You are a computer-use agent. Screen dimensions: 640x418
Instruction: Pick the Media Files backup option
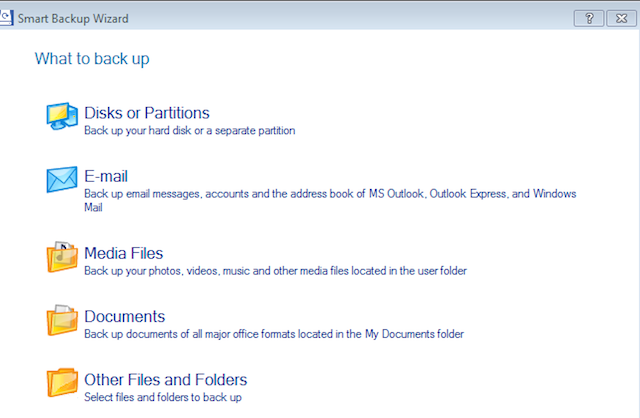click(123, 253)
